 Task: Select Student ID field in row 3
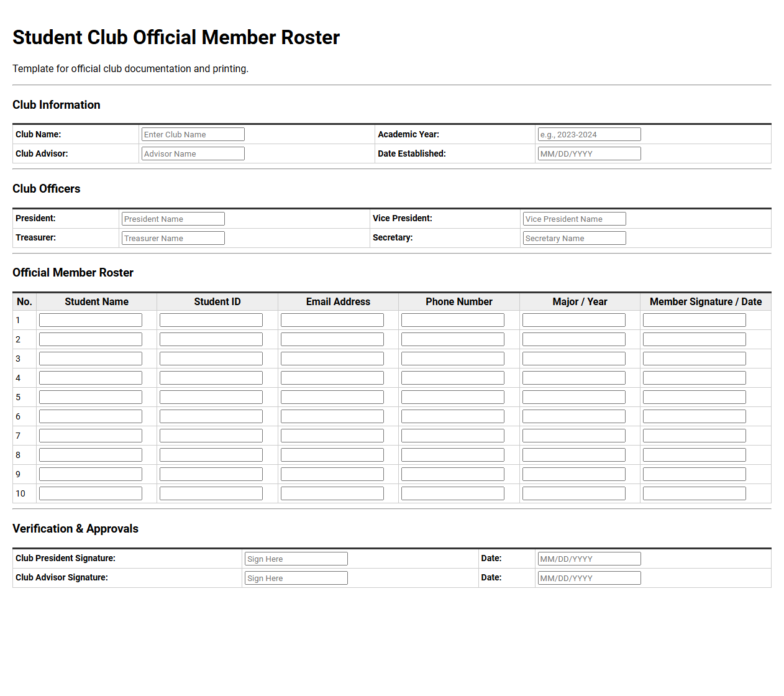point(211,359)
